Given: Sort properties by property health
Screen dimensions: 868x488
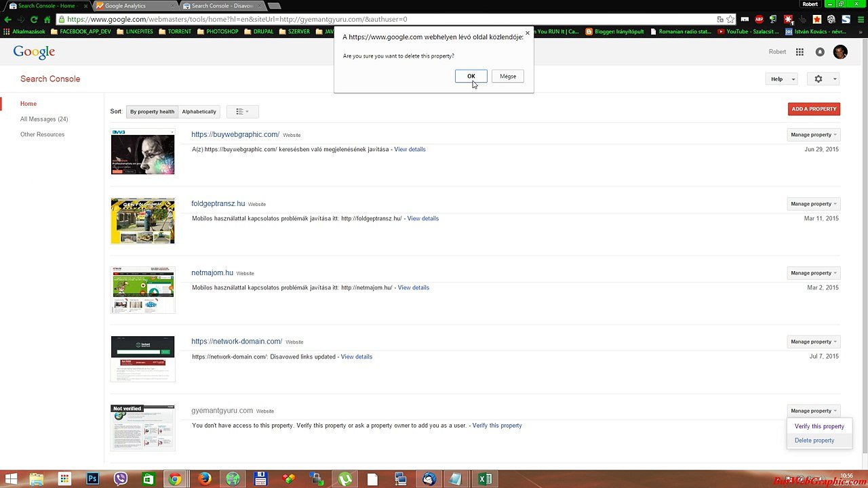Looking at the screenshot, I should click(152, 112).
